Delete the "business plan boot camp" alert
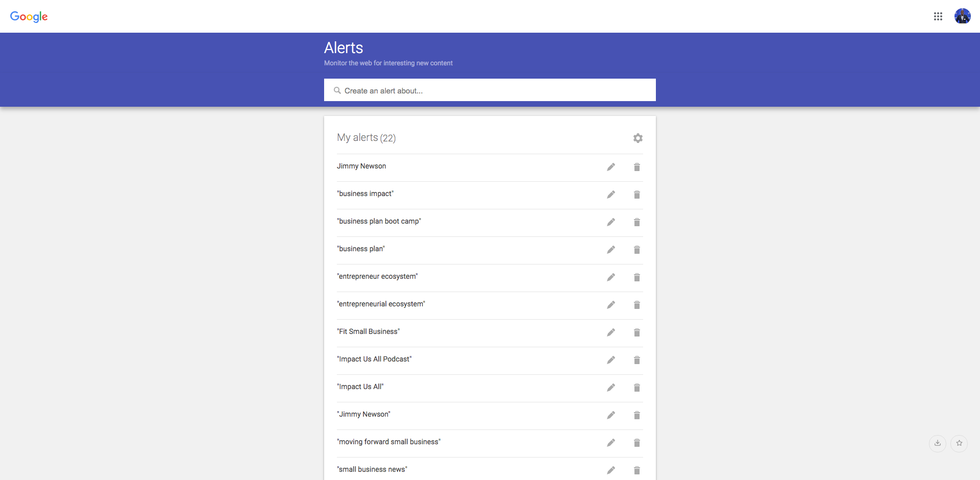The width and height of the screenshot is (980, 480). tap(636, 222)
